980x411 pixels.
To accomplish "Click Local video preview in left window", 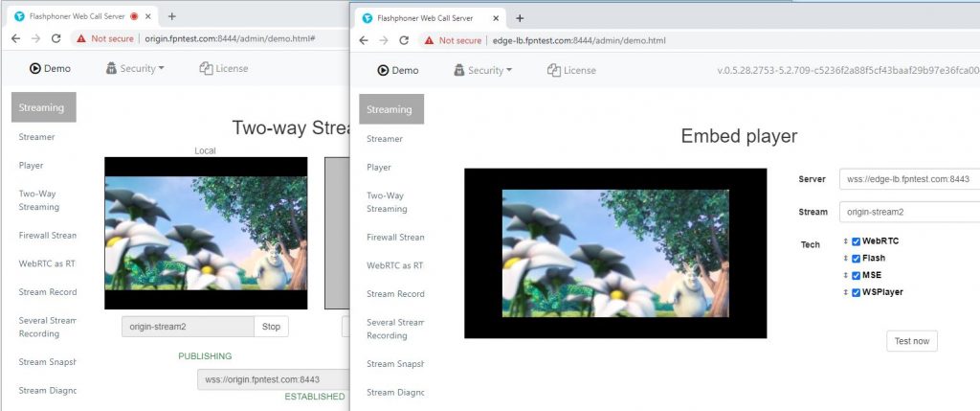I will tap(206, 233).
